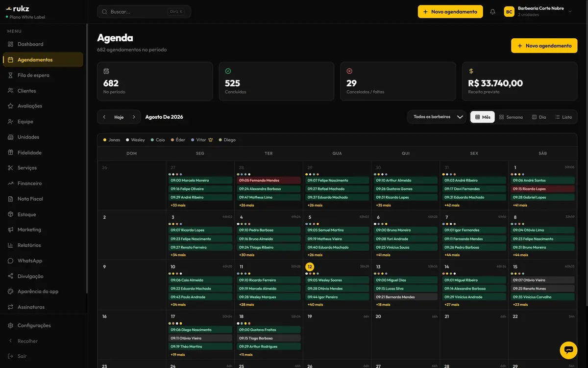588x368 pixels.
Task: Open Avaliações in the sidebar
Action: click(x=43, y=106)
